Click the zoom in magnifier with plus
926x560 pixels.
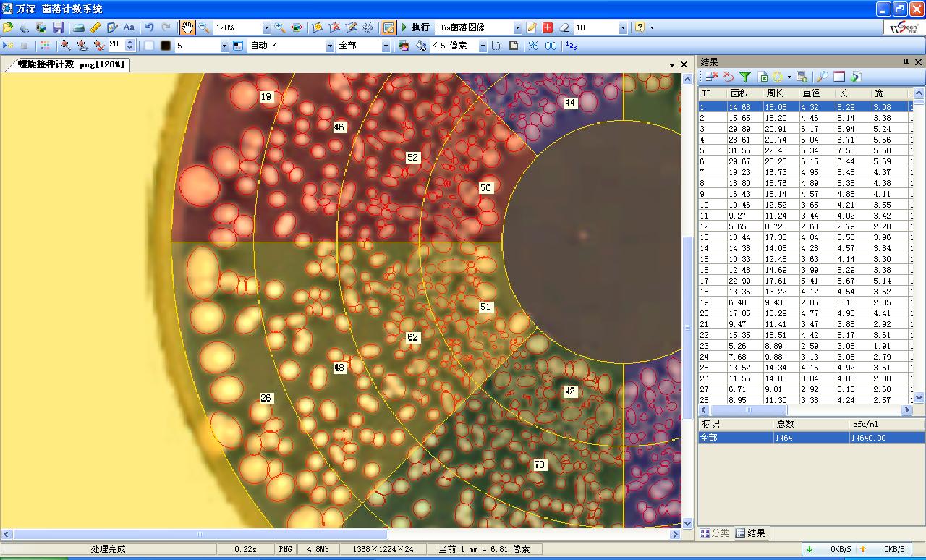coord(280,27)
